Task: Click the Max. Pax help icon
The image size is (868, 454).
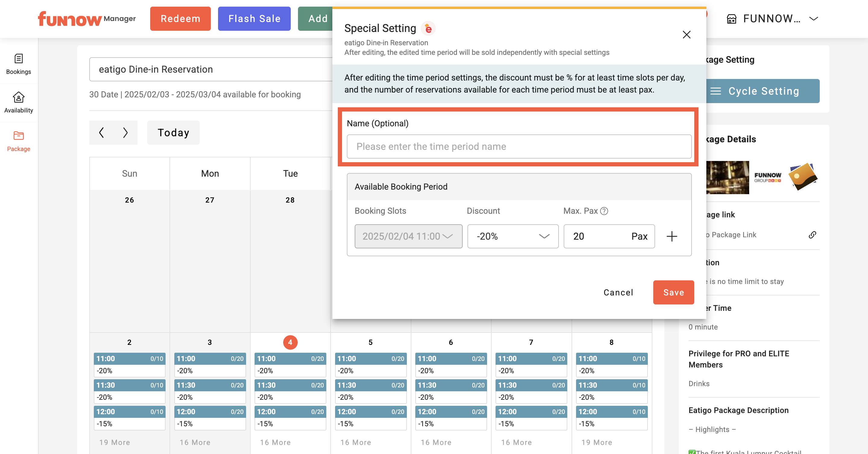Action: [604, 211]
